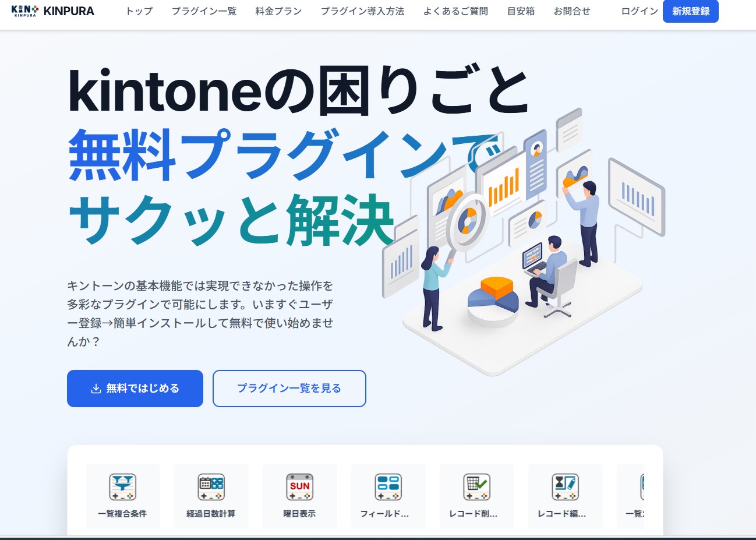
Task: Open the 一覧複合条件 plugin icon
Action: pos(123,487)
